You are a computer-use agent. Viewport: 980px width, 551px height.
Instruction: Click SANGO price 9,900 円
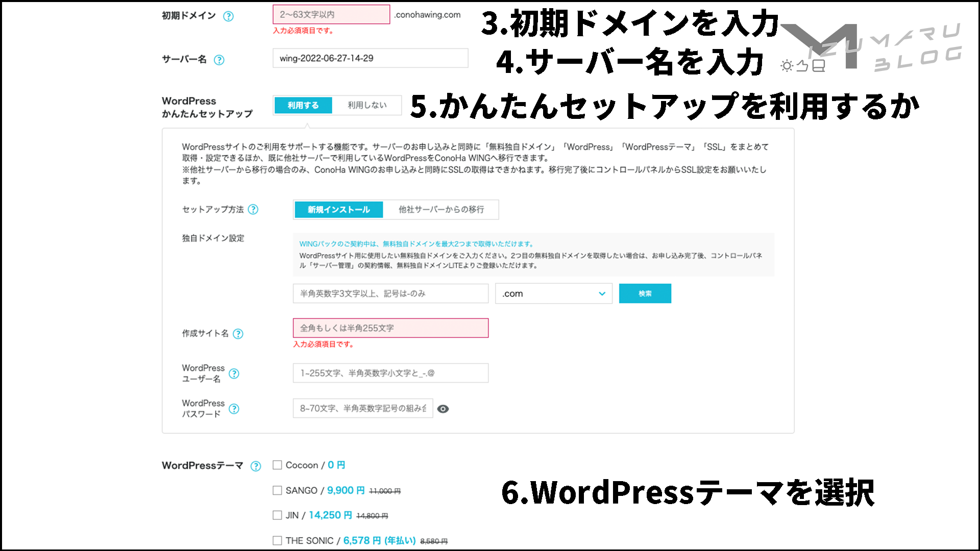346,490
